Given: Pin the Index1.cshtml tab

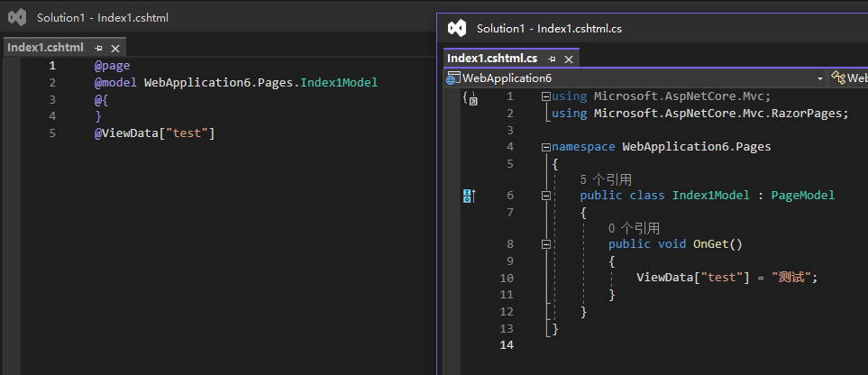Looking at the screenshot, I should (x=98, y=48).
